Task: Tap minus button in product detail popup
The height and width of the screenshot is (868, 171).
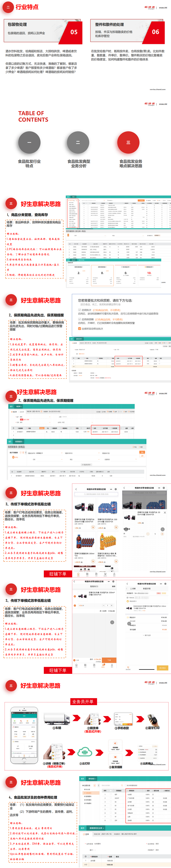Action: pos(147,534)
